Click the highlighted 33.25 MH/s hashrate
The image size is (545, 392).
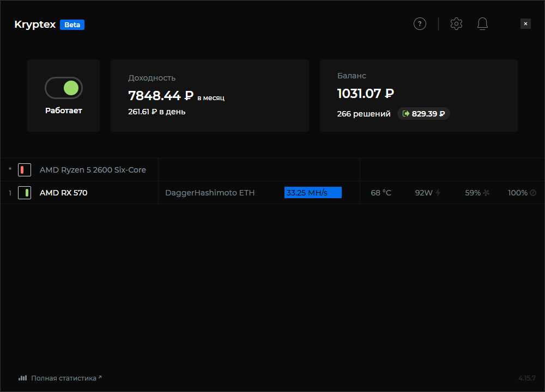313,193
